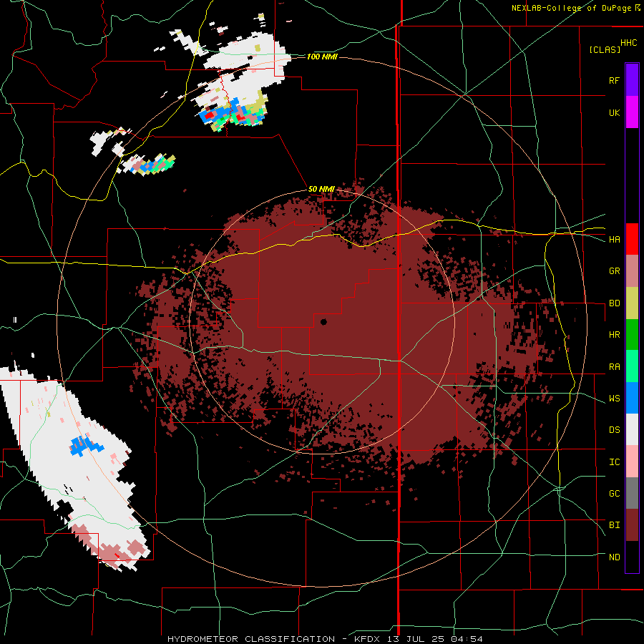
Task: Click the WS legend label
Action: tap(614, 399)
